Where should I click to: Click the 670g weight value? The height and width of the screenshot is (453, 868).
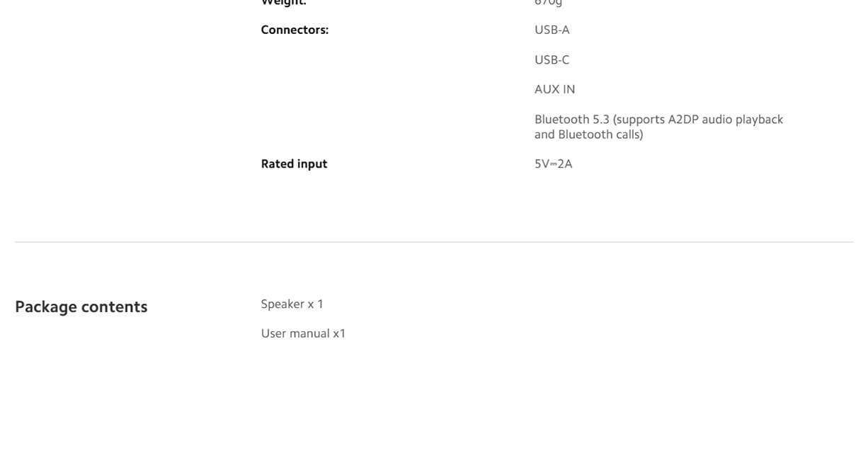click(548, 2)
